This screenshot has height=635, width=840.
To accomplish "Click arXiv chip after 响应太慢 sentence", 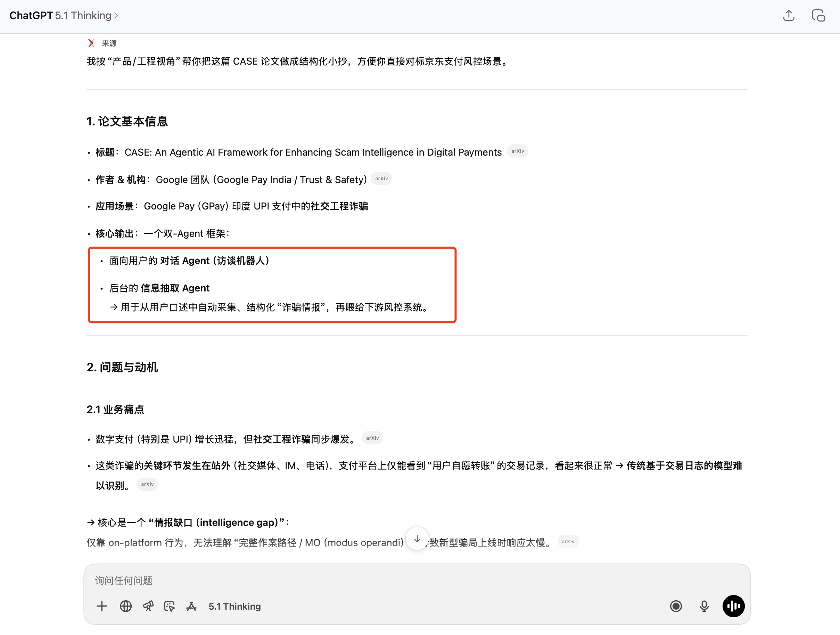I will pos(568,542).
